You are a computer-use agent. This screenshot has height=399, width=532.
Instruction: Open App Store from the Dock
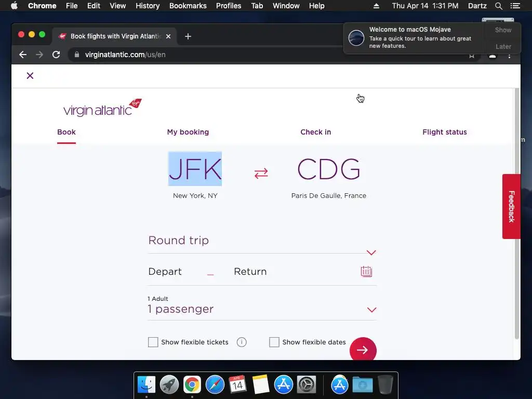point(283,385)
